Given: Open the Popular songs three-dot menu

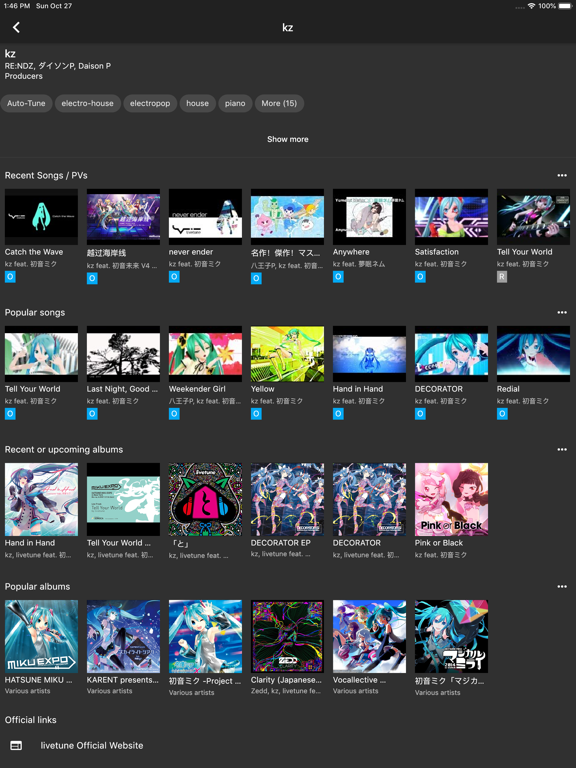Looking at the screenshot, I should tap(562, 312).
